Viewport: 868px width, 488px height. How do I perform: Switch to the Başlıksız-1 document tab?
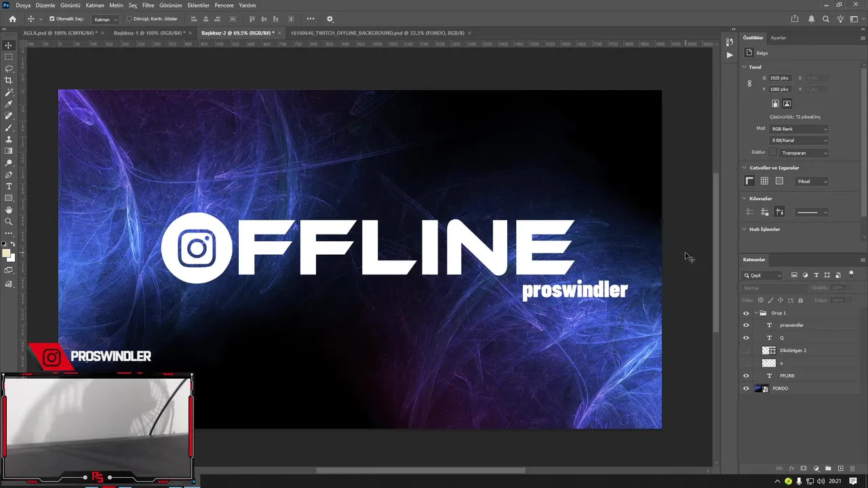[149, 33]
